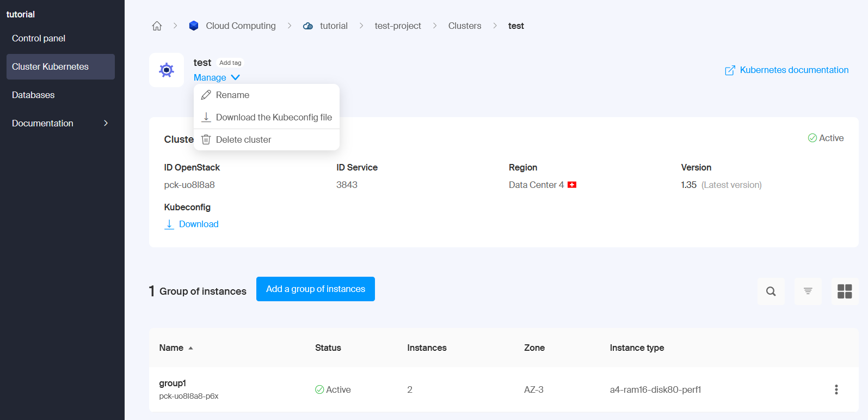
Task: Sort the table by Name column
Action: pyautogui.click(x=176, y=348)
